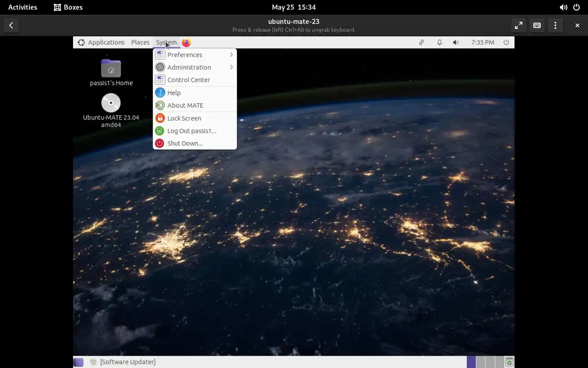Image resolution: width=588 pixels, height=368 pixels.
Task: Open the Applications menu in MATE panel
Action: pos(106,42)
